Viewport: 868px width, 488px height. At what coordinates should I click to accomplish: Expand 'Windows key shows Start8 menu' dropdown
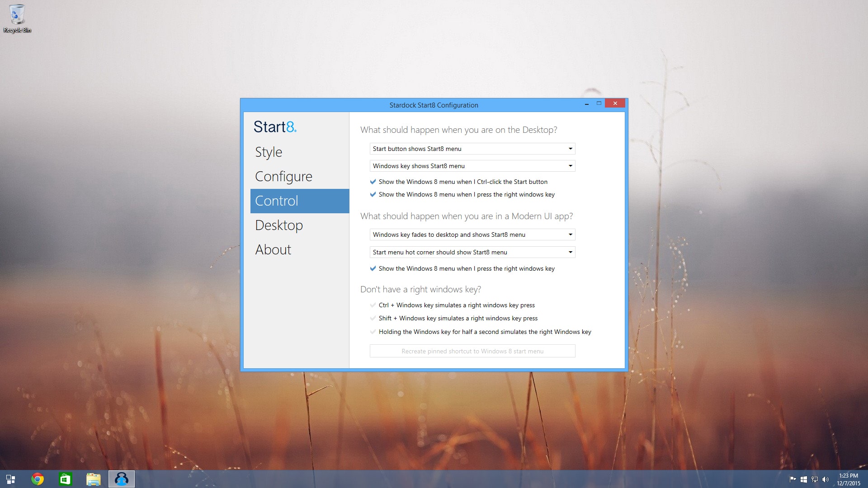tap(472, 166)
